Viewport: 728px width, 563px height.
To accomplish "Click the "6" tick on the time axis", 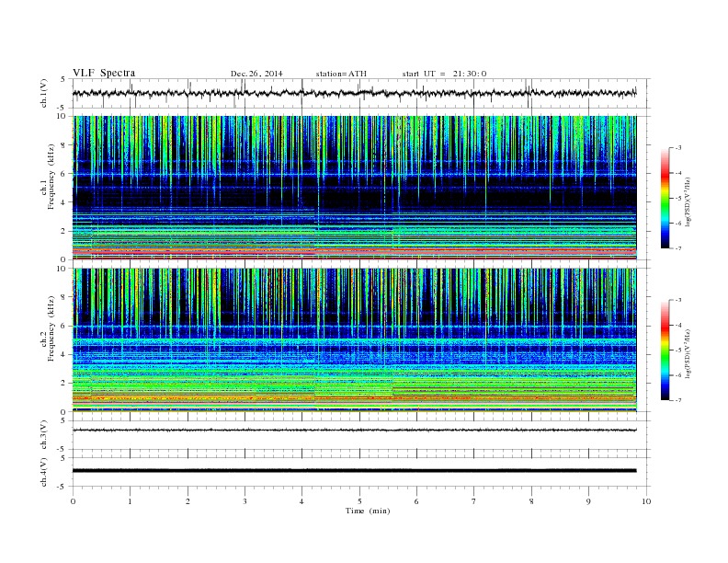I will (416, 501).
